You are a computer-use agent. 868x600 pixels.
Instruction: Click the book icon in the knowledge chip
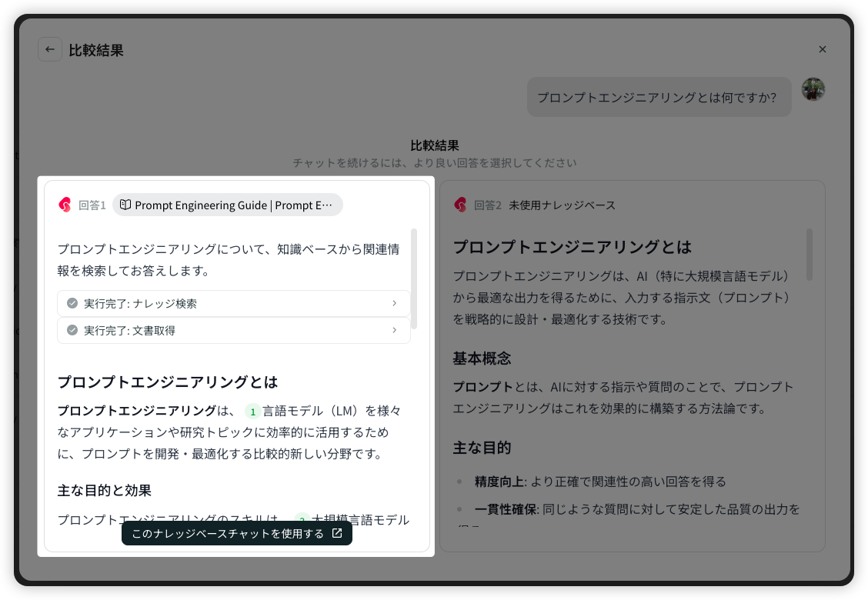tap(125, 205)
